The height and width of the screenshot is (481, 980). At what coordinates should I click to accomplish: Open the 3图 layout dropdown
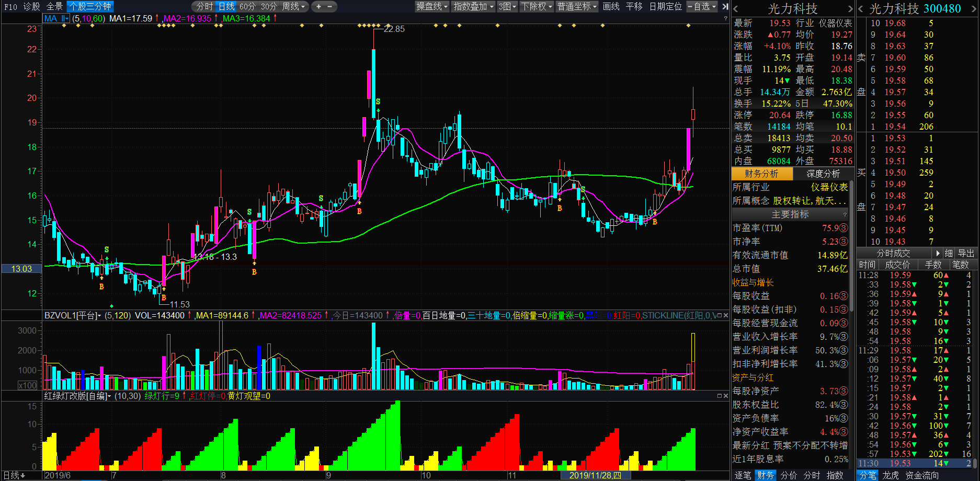tap(507, 7)
